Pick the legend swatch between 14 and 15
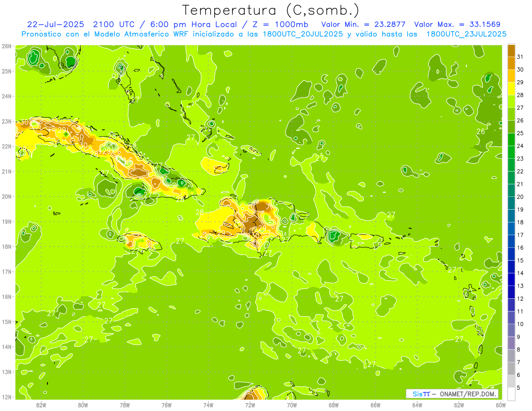The image size is (532, 411). click(x=511, y=266)
